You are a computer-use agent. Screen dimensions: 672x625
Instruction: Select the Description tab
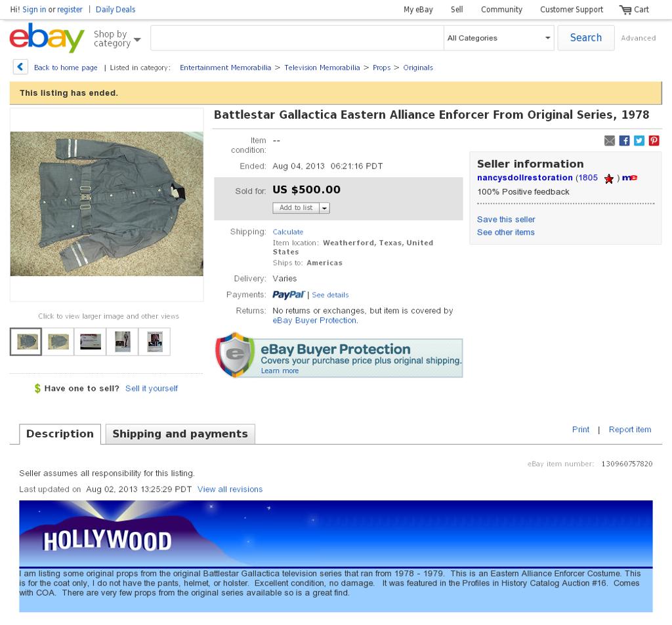[60, 434]
